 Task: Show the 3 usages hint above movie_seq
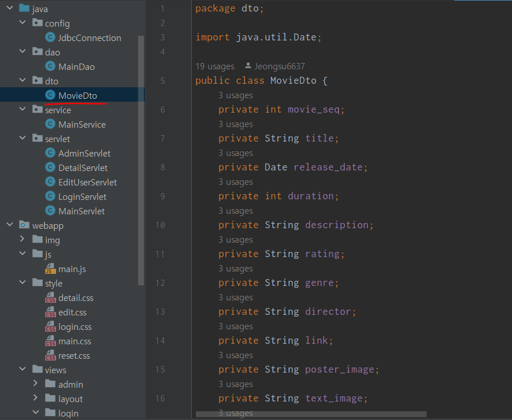pos(235,95)
